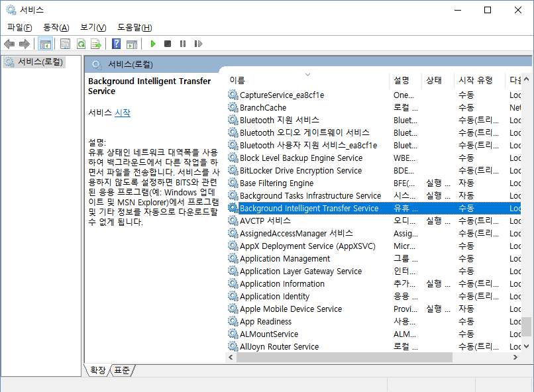Sort services by the 이름 column header
The width and height of the screenshot is (534, 392).
[x=237, y=80]
